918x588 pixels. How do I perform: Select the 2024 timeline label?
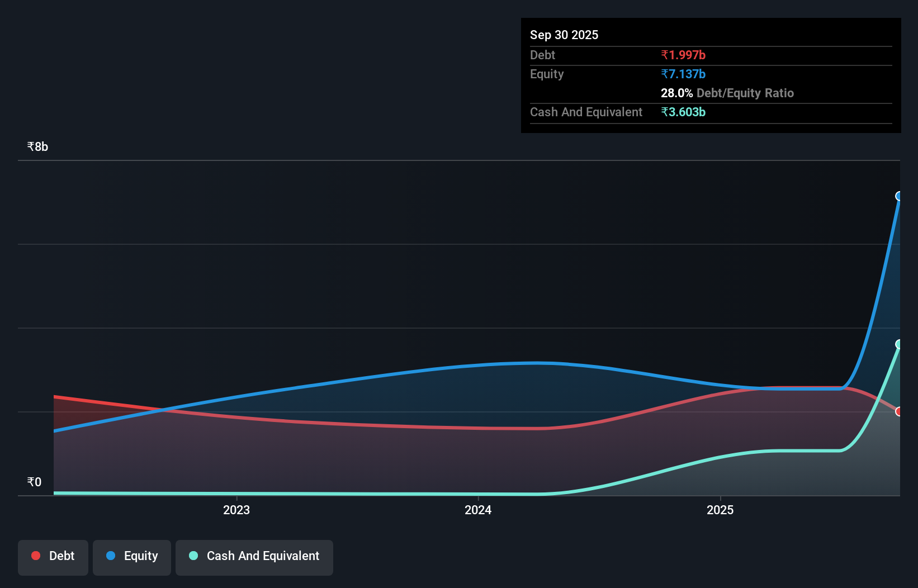point(478,510)
